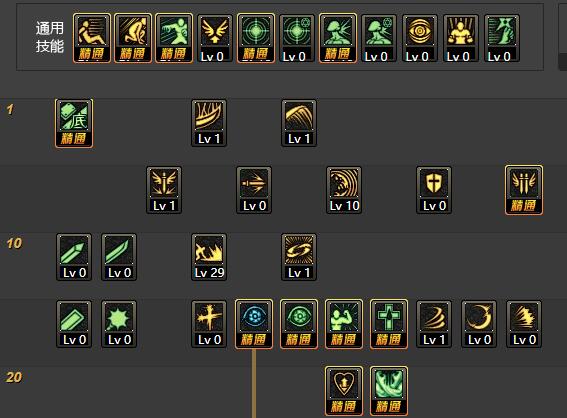The height and width of the screenshot is (418, 567).
Task: Choose the crescent moon slash Lv 0 skill
Action: pos(479,324)
